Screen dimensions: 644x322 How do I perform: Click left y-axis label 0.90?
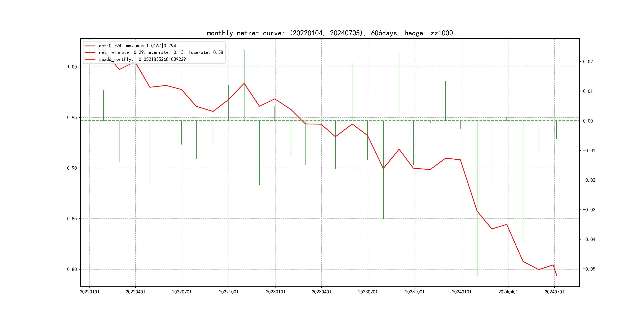pos(72,168)
